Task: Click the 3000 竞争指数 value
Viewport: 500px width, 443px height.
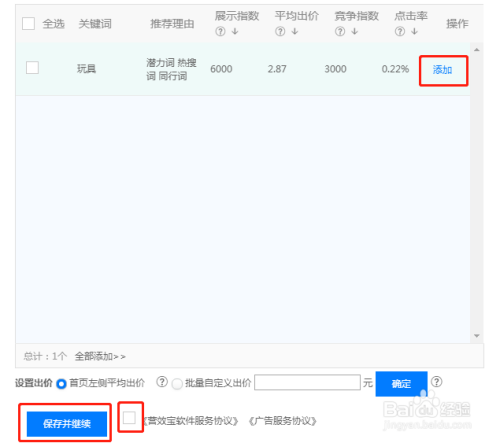Action: point(335,69)
